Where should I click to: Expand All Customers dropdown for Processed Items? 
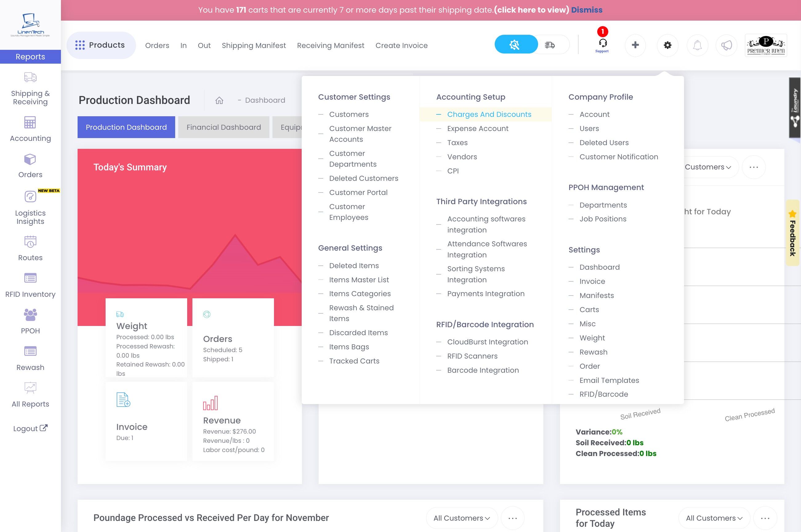pos(714,518)
